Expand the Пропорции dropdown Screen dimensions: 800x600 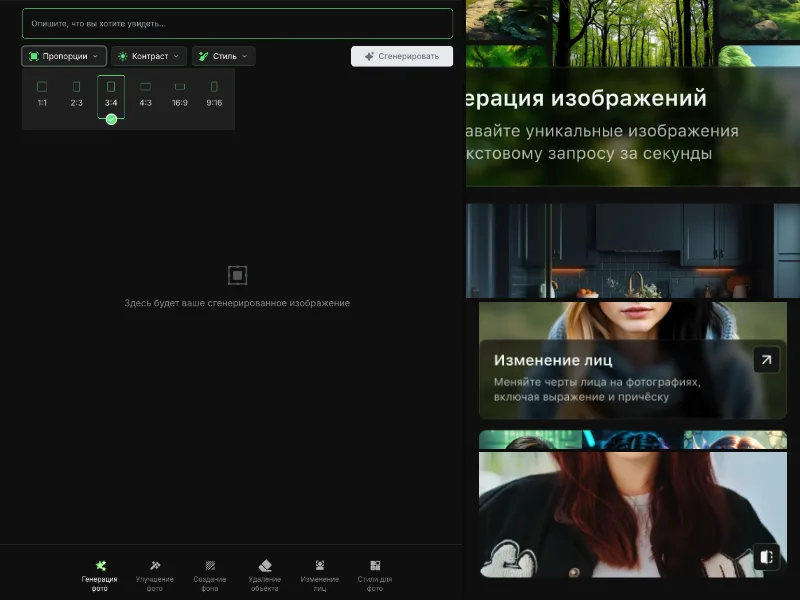coord(64,56)
